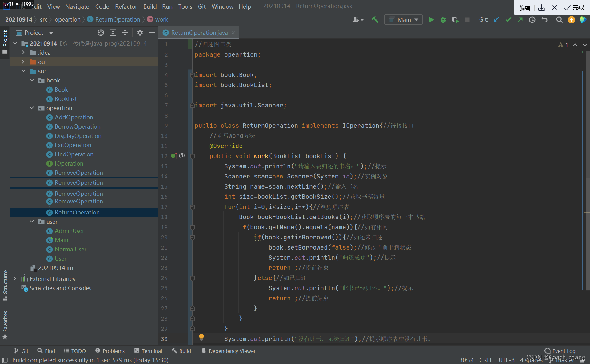Image resolution: width=590 pixels, height=364 pixels.
Task: Open the Tools menu
Action: 185,6
